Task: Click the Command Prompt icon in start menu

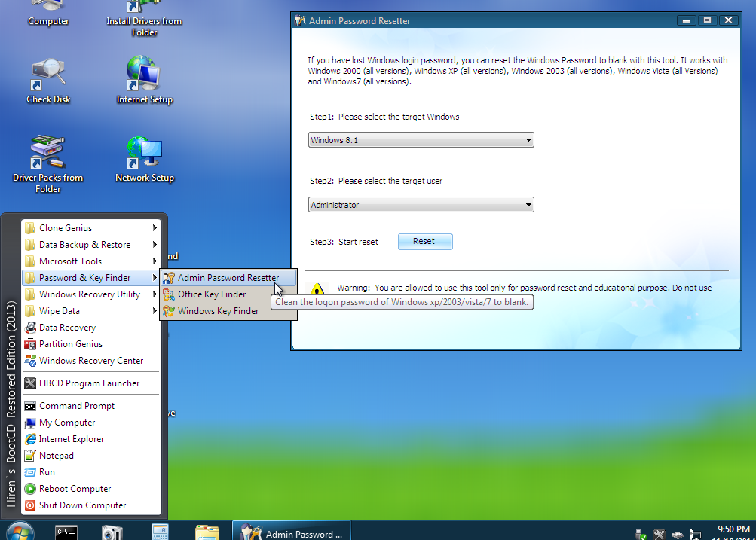Action: (30, 406)
